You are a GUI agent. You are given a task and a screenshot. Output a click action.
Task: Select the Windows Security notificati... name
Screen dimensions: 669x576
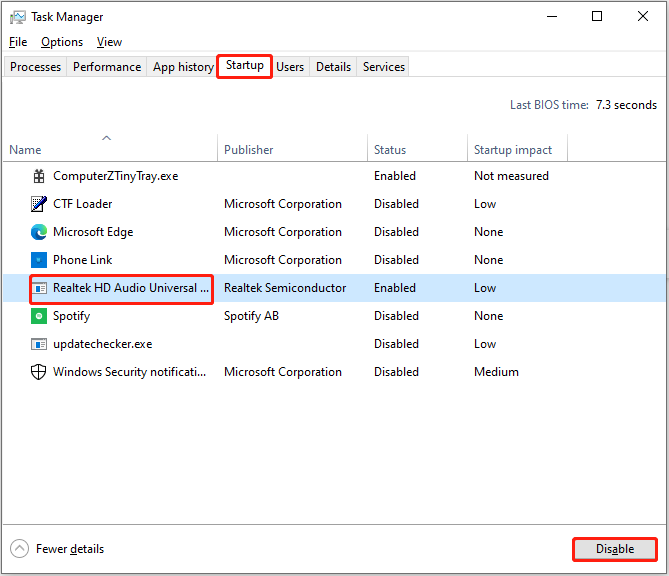pos(130,372)
